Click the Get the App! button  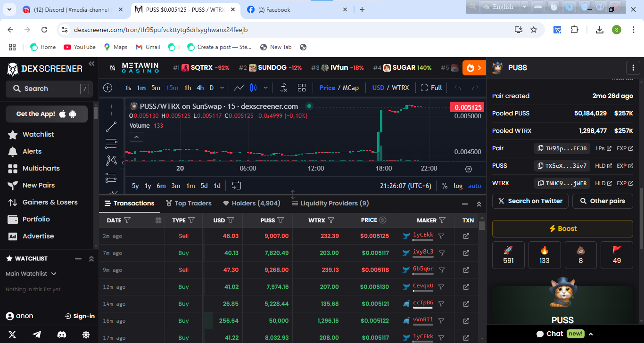pyautogui.click(x=47, y=114)
